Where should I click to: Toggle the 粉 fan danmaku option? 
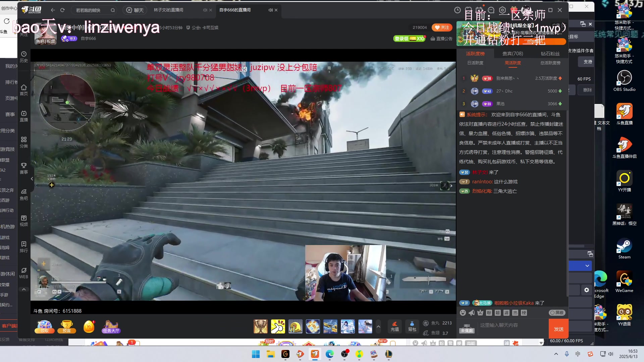(489, 313)
